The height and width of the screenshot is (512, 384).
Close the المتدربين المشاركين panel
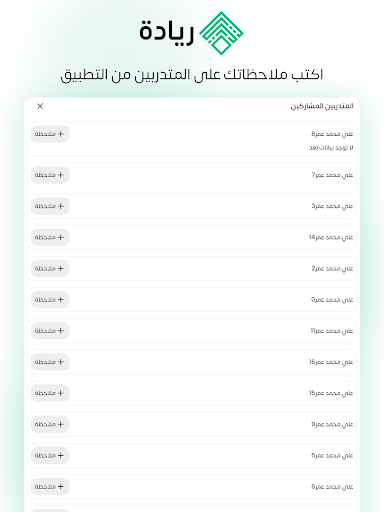40,106
